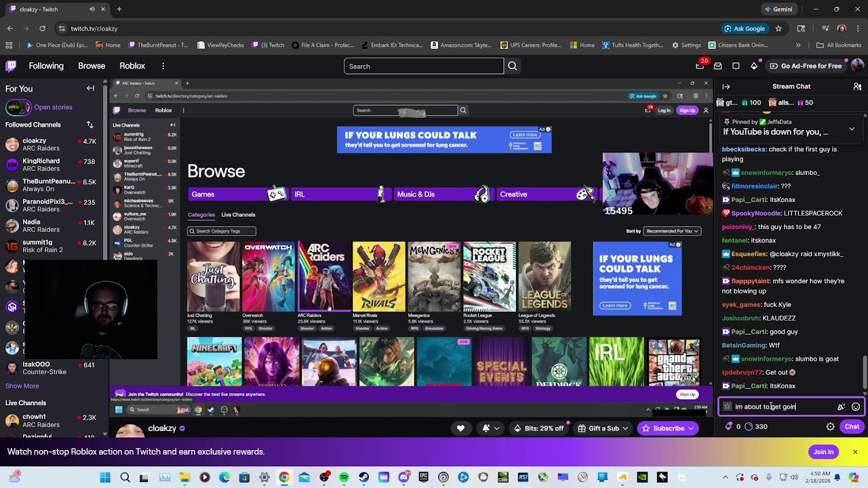
Task: Open the Open stories link
Action: coord(53,107)
